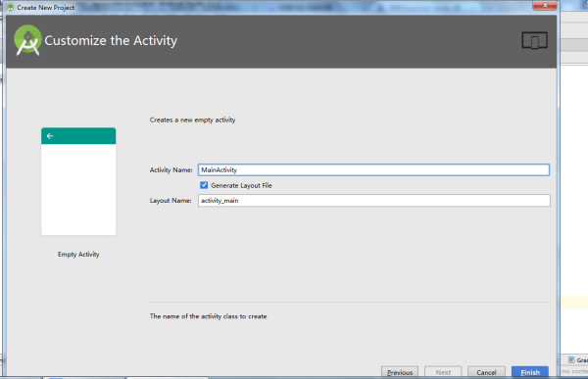Click the Next button
Viewport: 588px width, 379px height.
pos(443,372)
